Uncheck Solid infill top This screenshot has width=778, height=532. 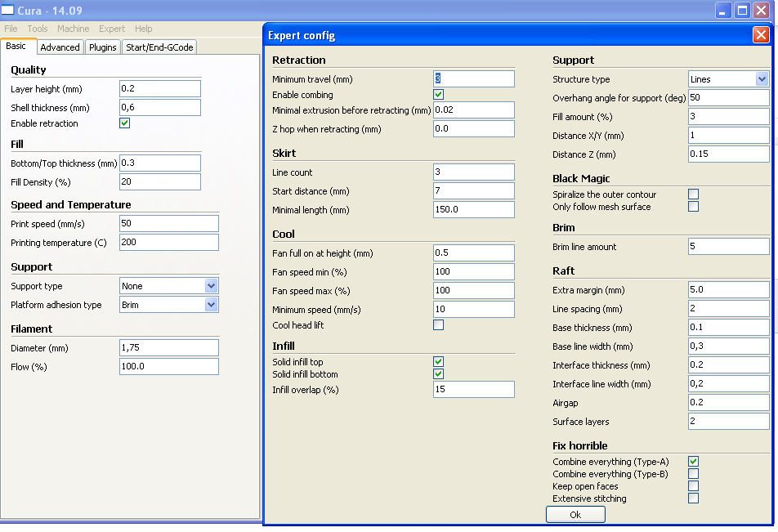click(439, 362)
